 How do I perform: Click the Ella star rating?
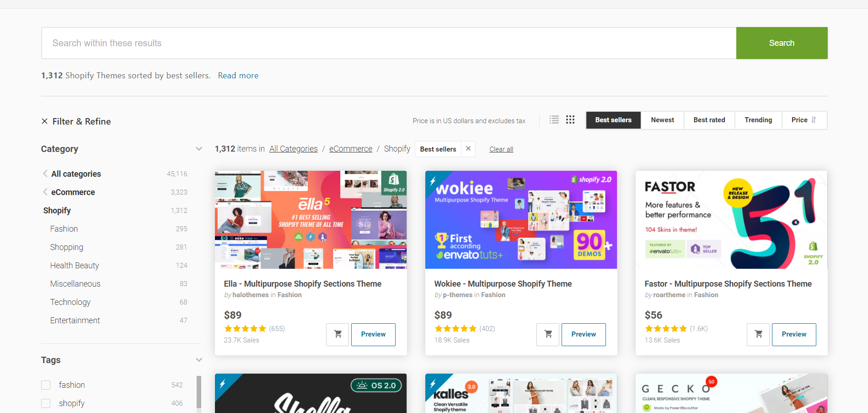(x=245, y=329)
